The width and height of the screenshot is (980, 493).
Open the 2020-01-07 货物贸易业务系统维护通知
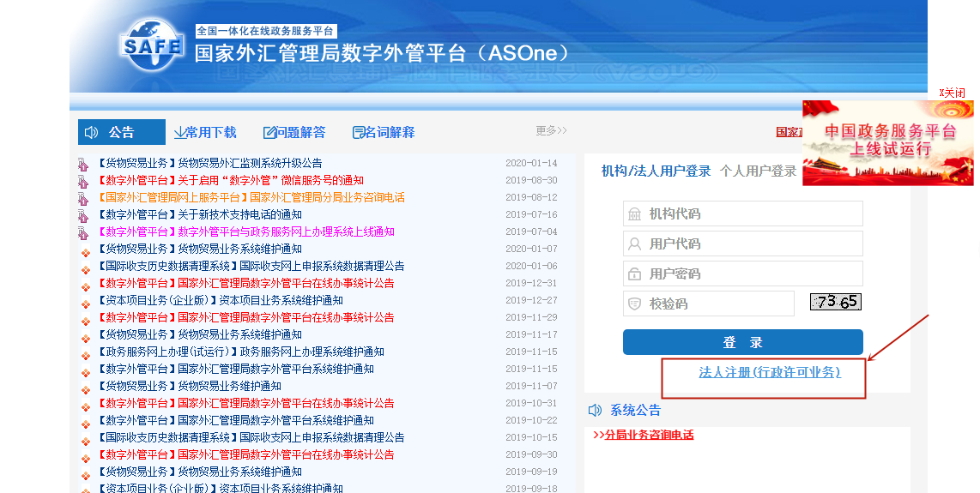coord(200,249)
